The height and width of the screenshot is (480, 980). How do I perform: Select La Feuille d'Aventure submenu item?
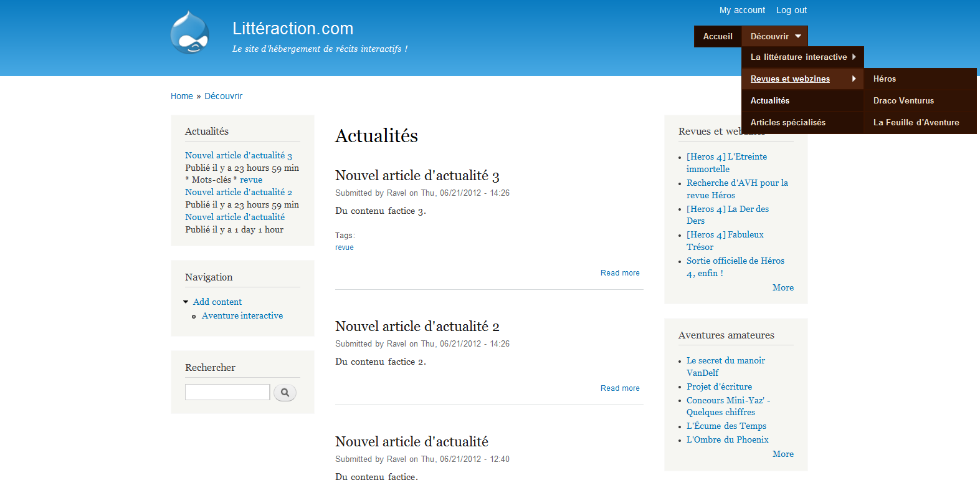click(x=916, y=122)
